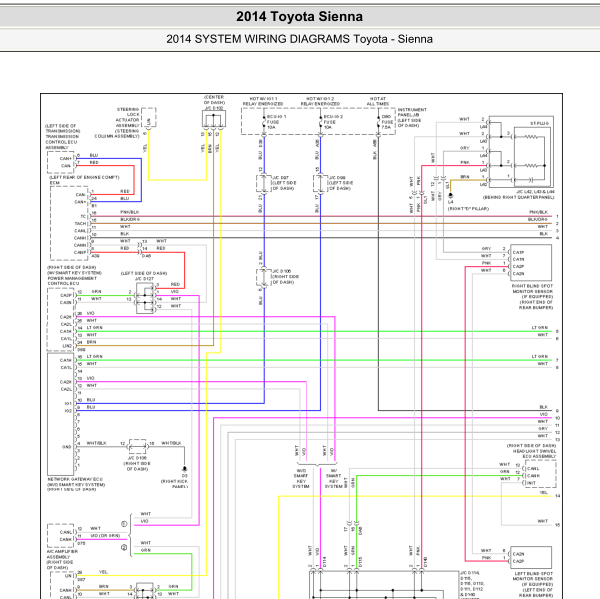This screenshot has width=600, height=599.
Task: Click the 'HEADLIGHT SWIVEL ECU ASSEMBLY' label
Action: 535,454
